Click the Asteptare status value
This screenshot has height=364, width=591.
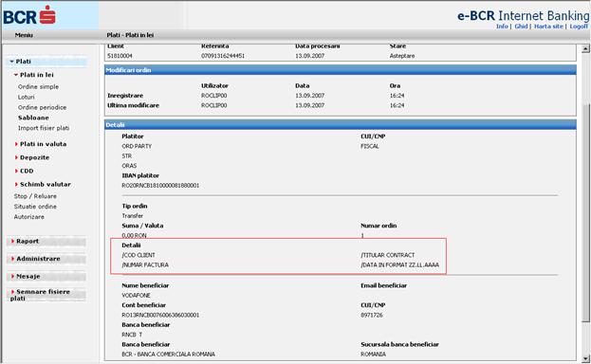coord(402,56)
